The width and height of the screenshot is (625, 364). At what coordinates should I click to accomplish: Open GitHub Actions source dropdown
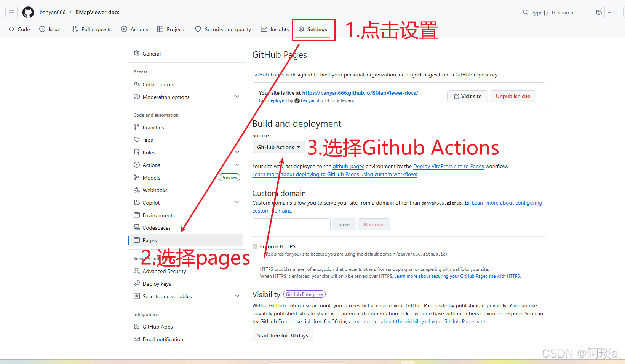278,147
